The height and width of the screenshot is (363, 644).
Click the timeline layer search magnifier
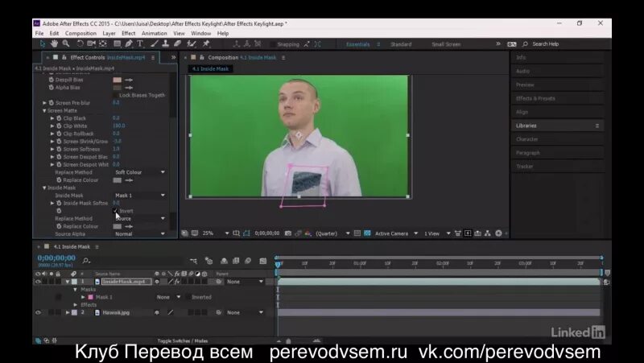pyautogui.click(x=86, y=260)
